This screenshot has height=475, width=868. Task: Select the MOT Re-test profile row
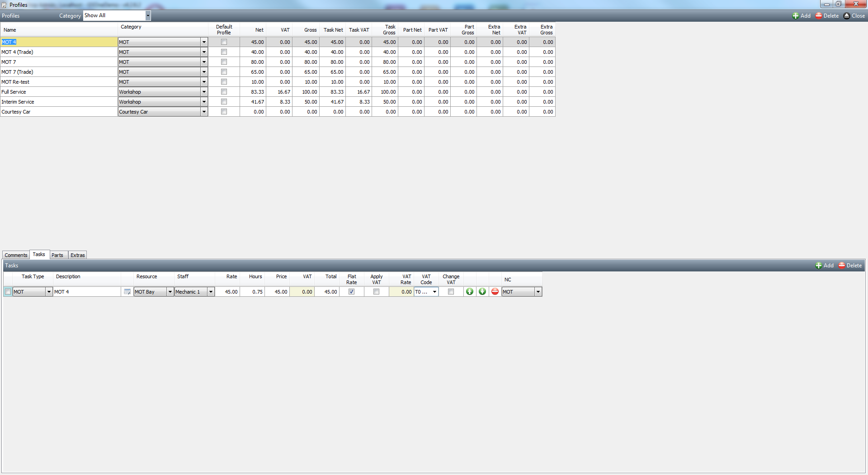pyautogui.click(x=278, y=82)
